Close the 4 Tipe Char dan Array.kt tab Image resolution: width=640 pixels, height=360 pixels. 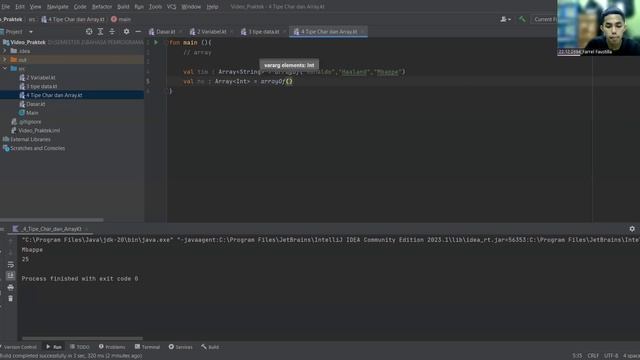coord(362,31)
